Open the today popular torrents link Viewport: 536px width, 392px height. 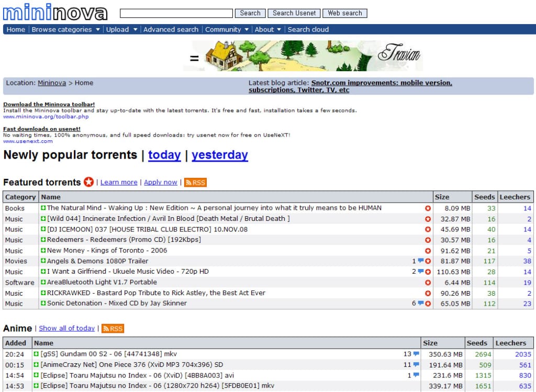coord(164,155)
